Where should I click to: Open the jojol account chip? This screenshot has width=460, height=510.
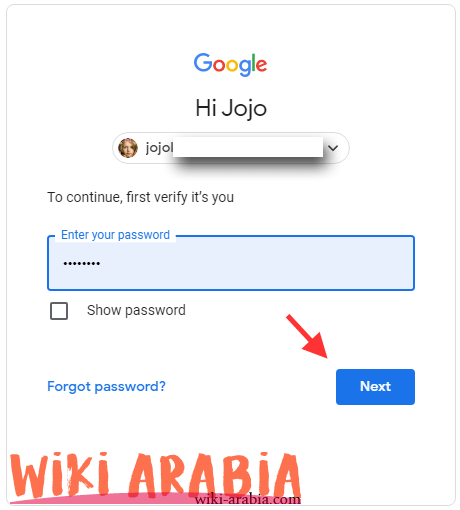231,148
